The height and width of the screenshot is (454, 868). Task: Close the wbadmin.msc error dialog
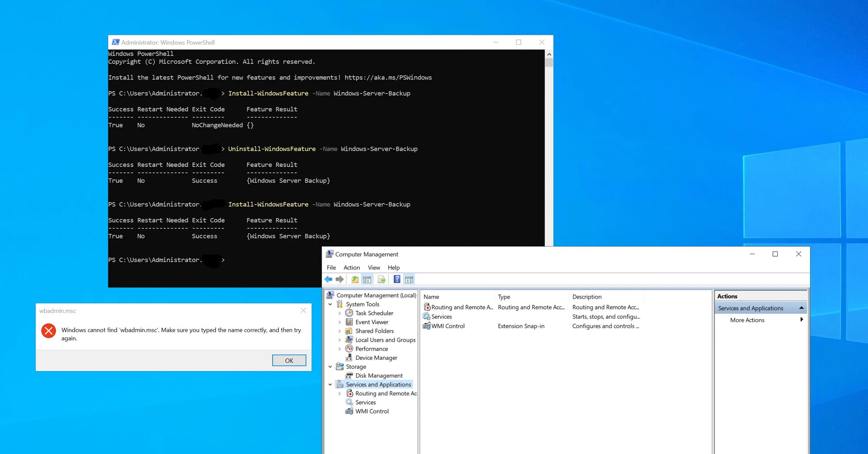[303, 310]
